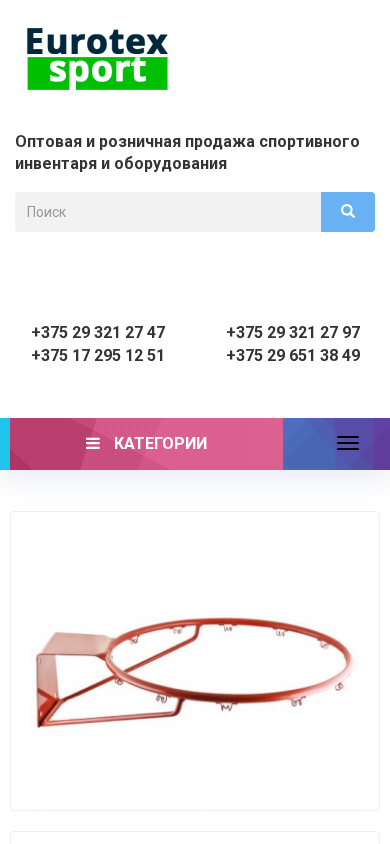Viewport: 390px width, 844px height.
Task: Select the partially visible card below product image
Action: (195, 838)
